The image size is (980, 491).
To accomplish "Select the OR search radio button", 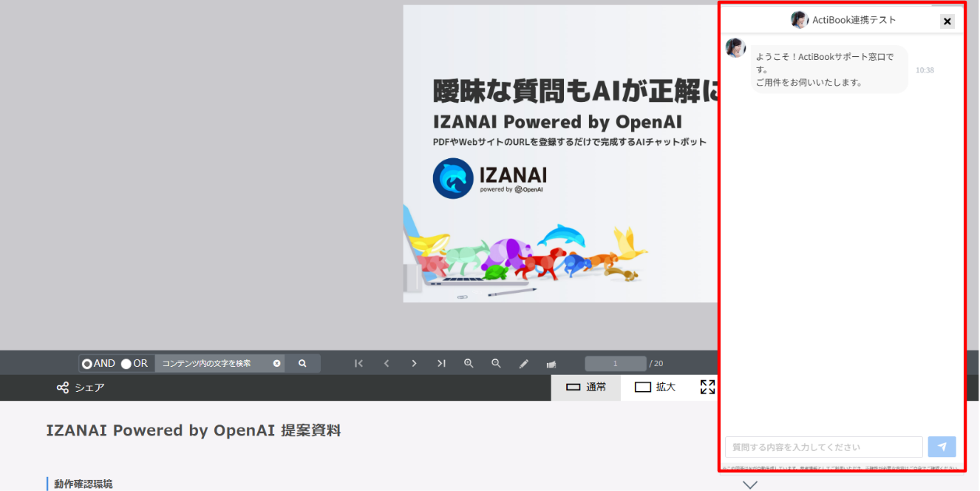I will [126, 364].
